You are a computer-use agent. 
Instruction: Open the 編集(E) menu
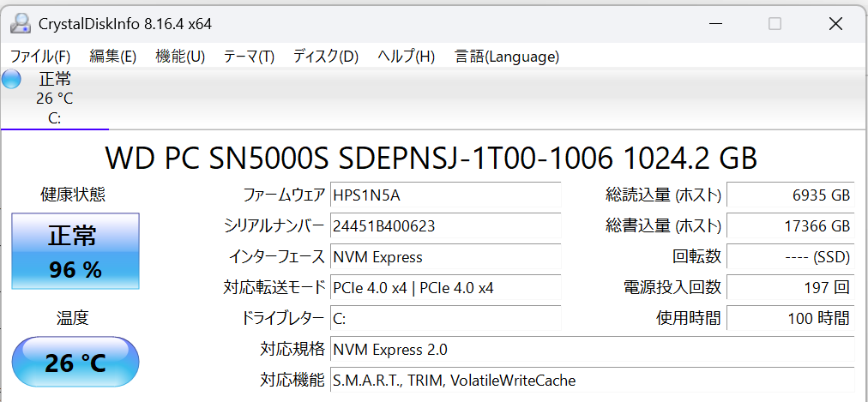[x=112, y=57]
